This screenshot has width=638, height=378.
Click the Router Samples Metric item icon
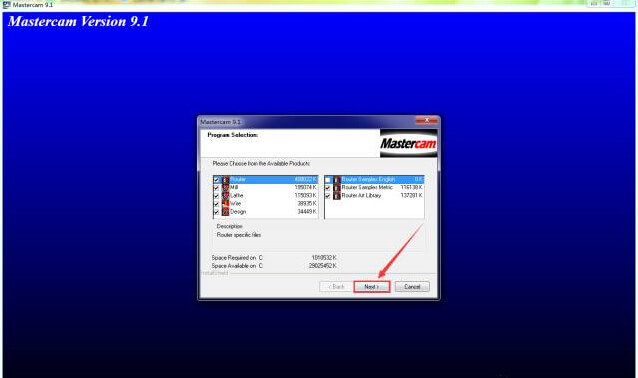click(336, 188)
